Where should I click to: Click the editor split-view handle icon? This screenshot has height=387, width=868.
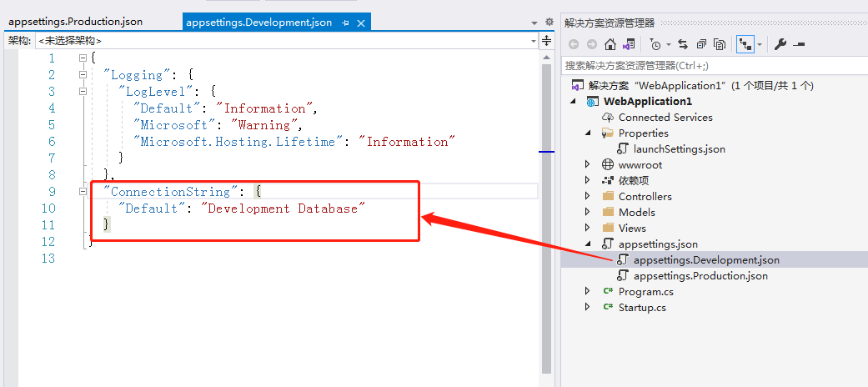(546, 40)
